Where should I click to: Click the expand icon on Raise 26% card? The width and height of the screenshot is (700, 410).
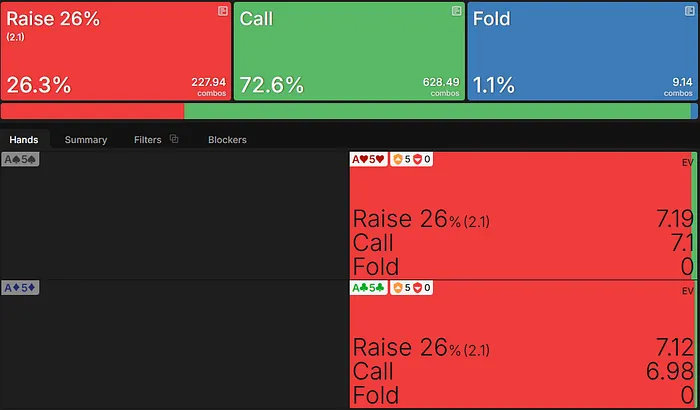coord(223,11)
